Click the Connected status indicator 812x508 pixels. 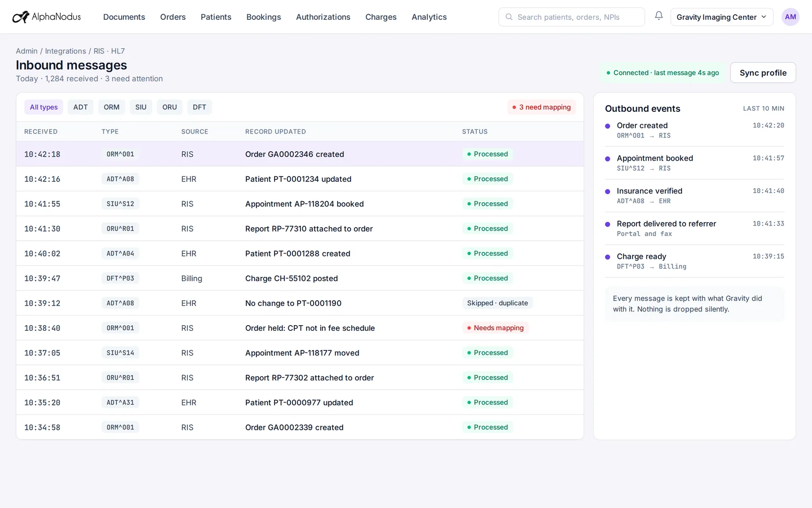[662, 73]
